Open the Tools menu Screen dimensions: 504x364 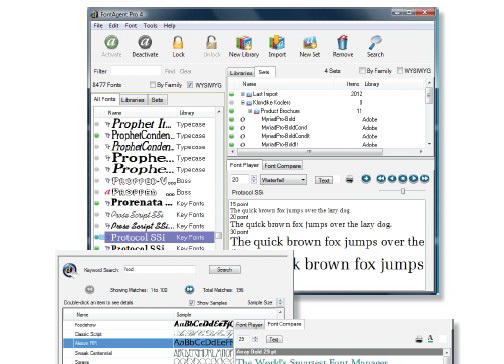tap(150, 26)
